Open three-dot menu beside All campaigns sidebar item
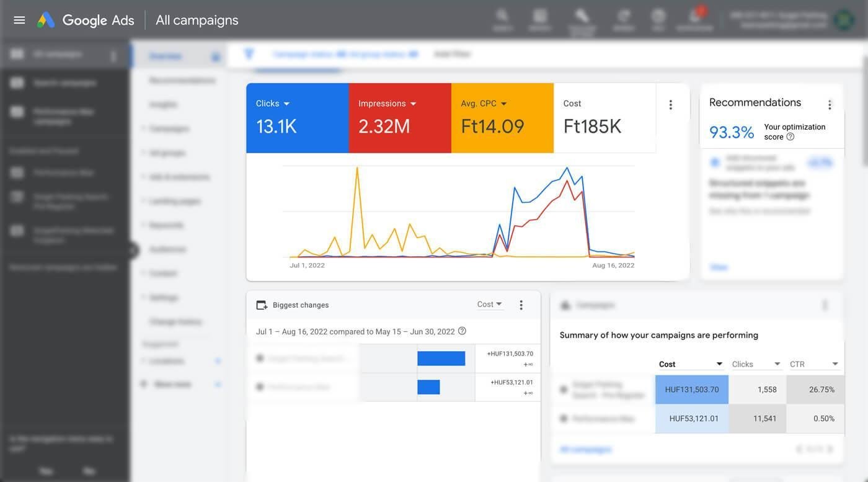Viewport: 868px width, 482px height. tap(113, 56)
